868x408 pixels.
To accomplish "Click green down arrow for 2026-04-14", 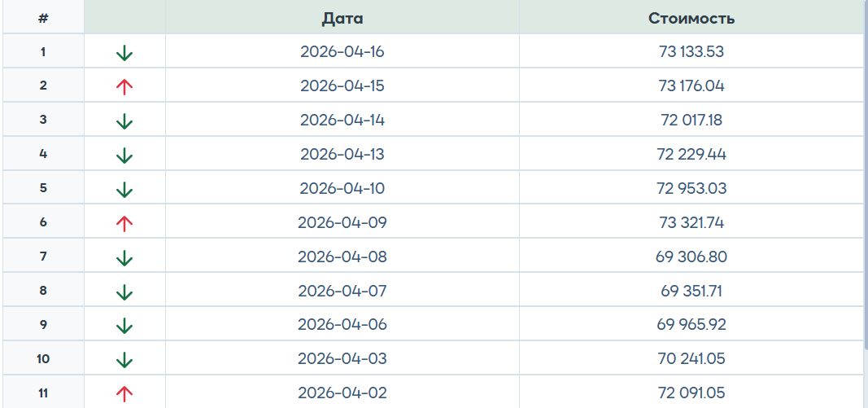I will coord(124,121).
